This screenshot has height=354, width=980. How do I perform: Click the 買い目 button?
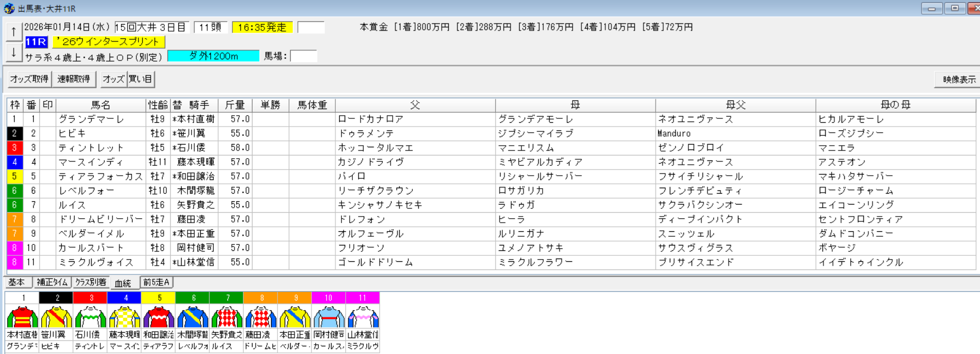[141, 79]
